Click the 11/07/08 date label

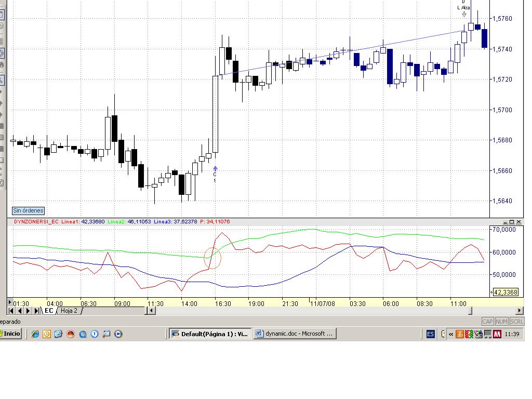click(322, 303)
